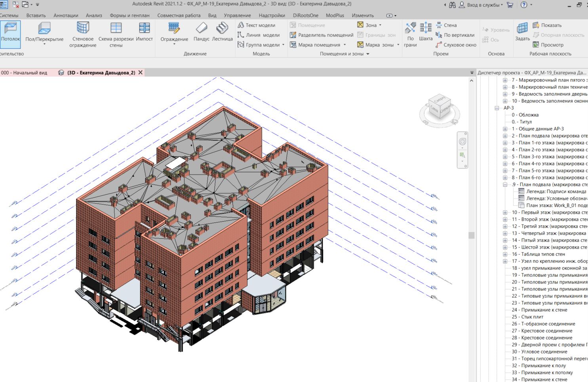Close the 3D - Екатерина Давыдова_2 view tab
The height and width of the screenshot is (382, 588).
click(141, 73)
